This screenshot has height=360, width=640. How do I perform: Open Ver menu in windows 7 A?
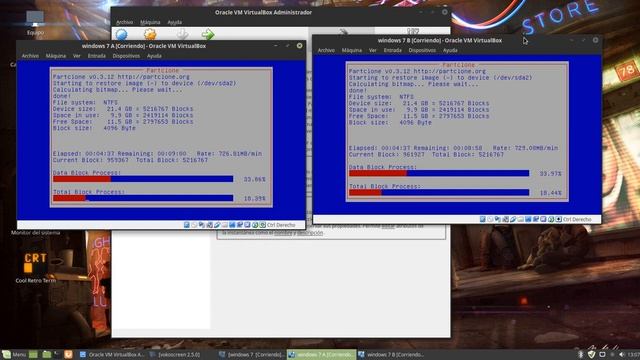click(x=77, y=56)
